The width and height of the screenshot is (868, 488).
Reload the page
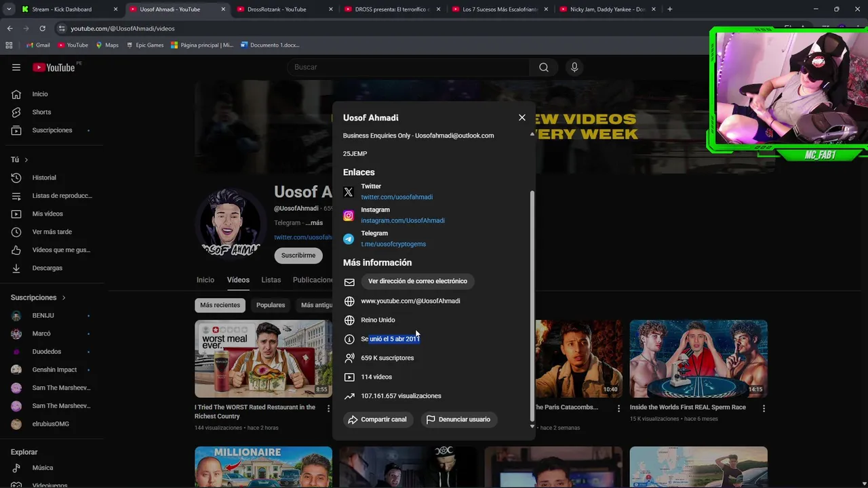(x=42, y=28)
